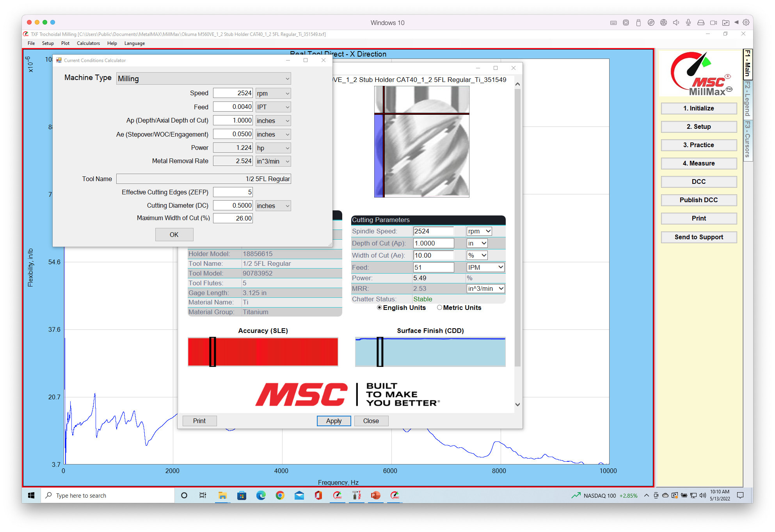775x532 pixels.
Task: Click the Apply button
Action: [x=334, y=421]
